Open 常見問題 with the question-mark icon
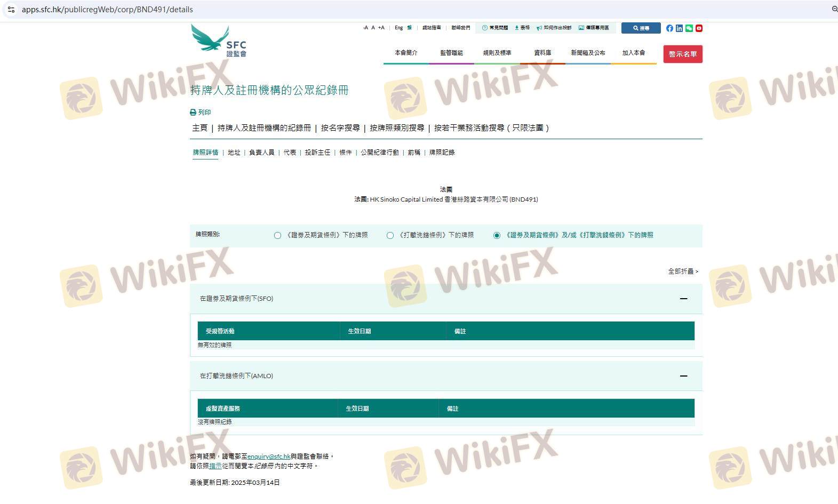838x504 pixels. coord(494,28)
